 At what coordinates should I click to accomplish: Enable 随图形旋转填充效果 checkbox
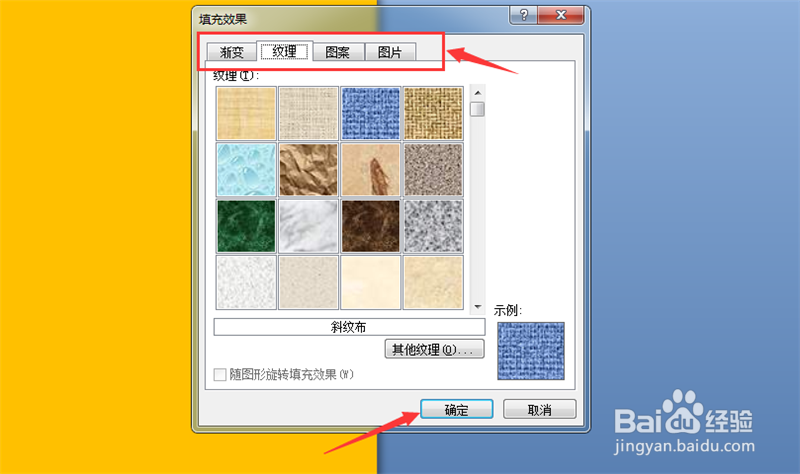(x=220, y=375)
